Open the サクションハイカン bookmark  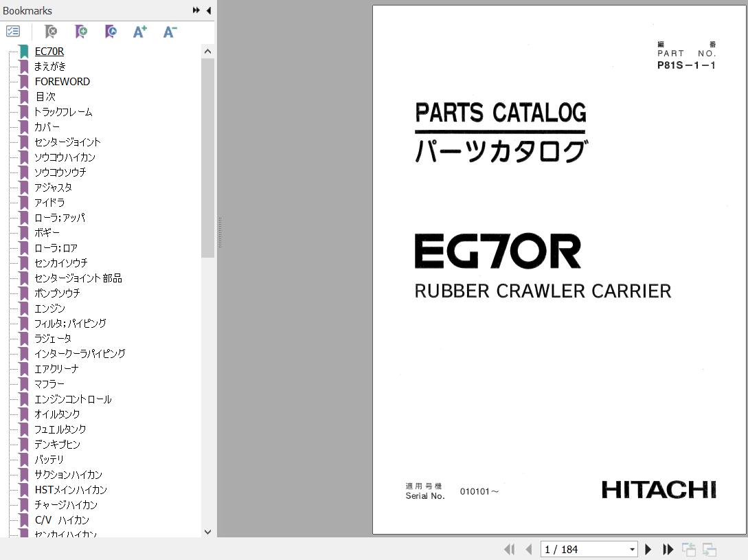click(x=68, y=475)
